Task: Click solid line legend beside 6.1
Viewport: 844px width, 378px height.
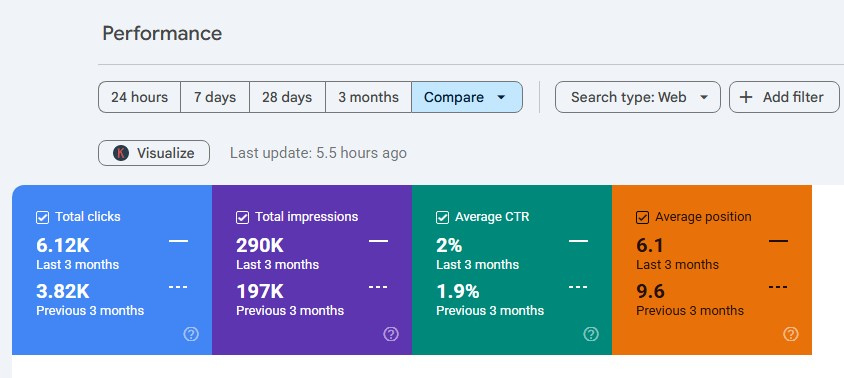Action: (778, 241)
